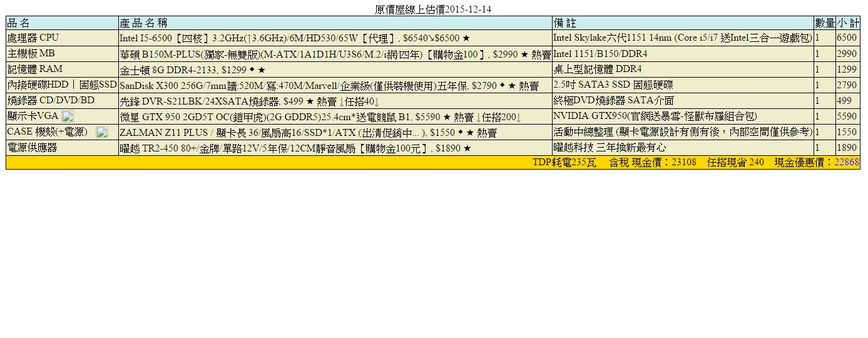868x338 pixels.
Task: Click the 產品名稱 column header
Action: tap(335, 23)
